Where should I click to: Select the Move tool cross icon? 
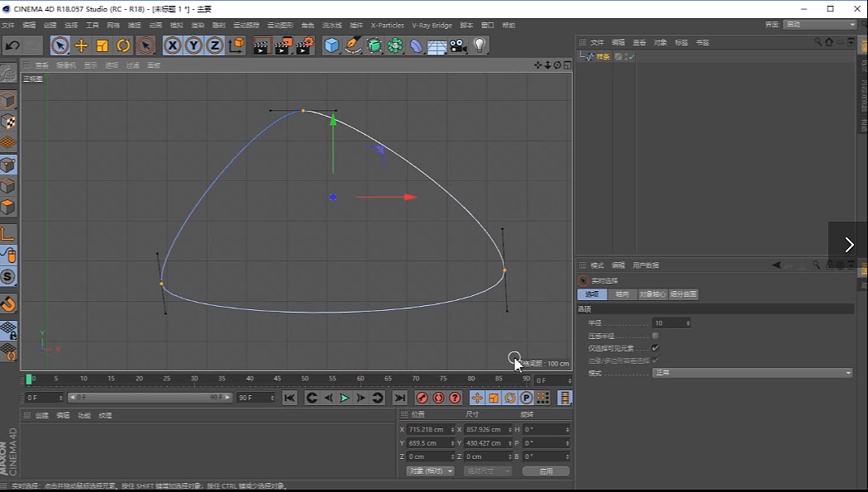tap(81, 45)
